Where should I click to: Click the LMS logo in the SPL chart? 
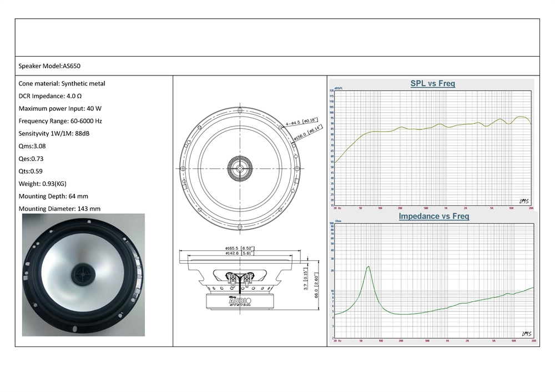[524, 201]
